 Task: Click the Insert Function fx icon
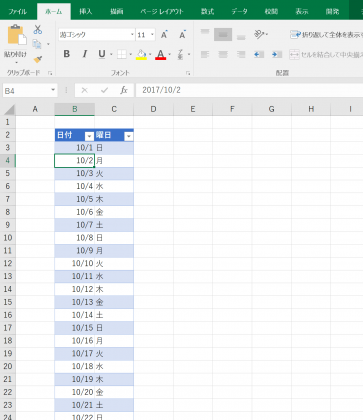[124, 90]
